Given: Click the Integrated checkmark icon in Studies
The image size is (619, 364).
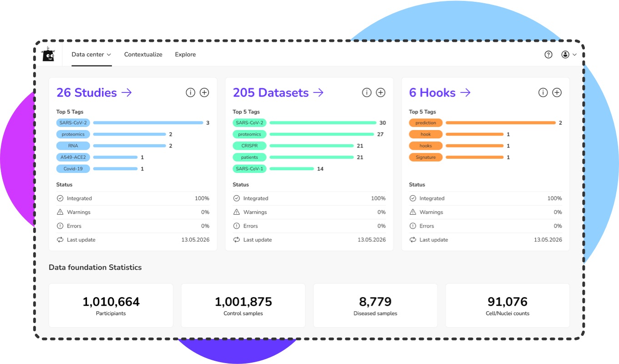Looking at the screenshot, I should (x=60, y=198).
